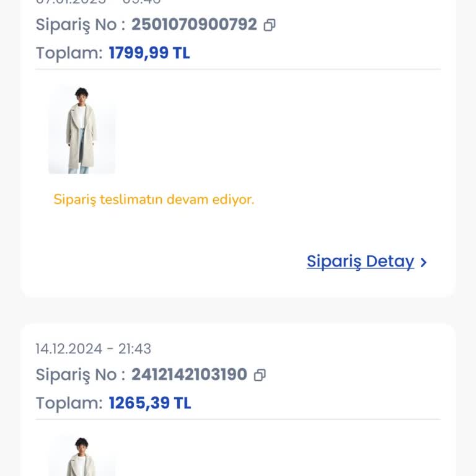Click 'Sipariş No :' label of the first order
The height and width of the screenshot is (476, 476).
pyautogui.click(x=80, y=25)
